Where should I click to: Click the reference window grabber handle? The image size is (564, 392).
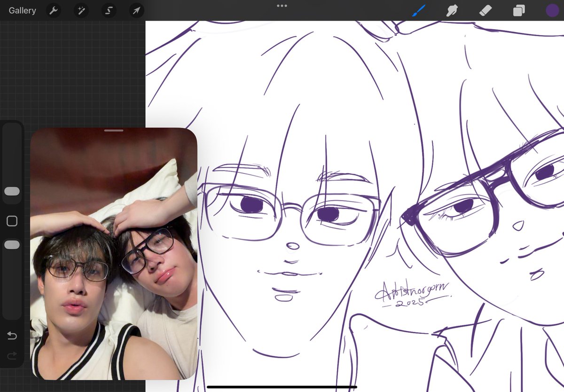coord(114,130)
